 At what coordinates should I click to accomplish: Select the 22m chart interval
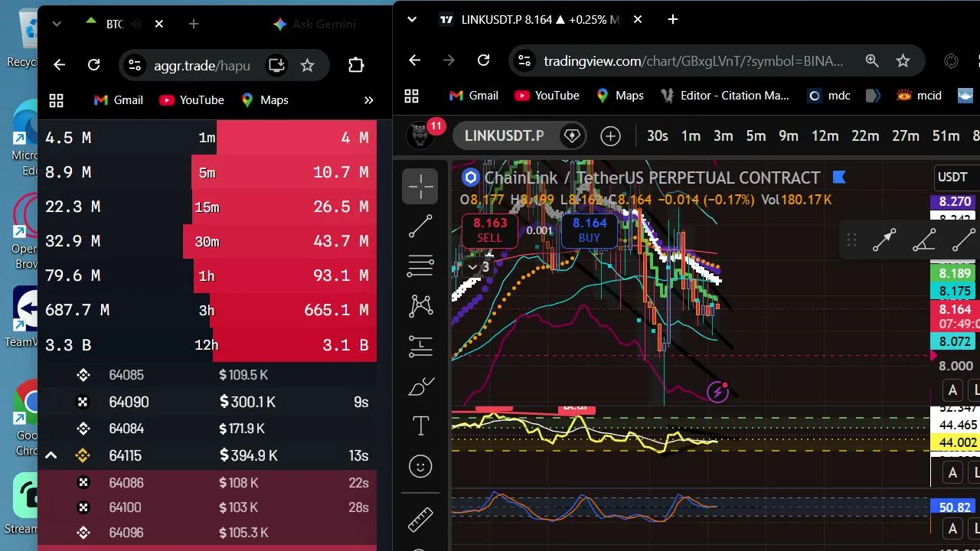pyautogui.click(x=865, y=136)
